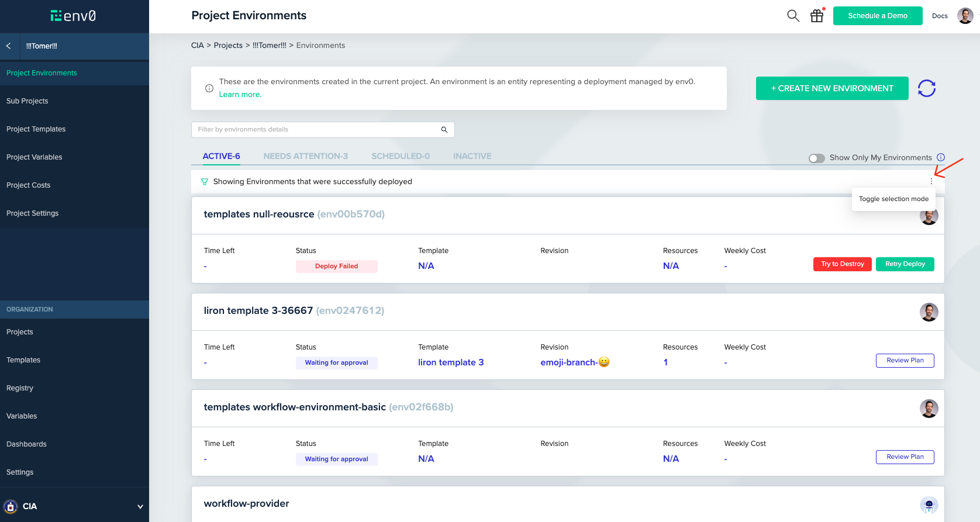This screenshot has height=522, width=980.
Task: Click the search magnifier icon in header
Action: pyautogui.click(x=793, y=16)
